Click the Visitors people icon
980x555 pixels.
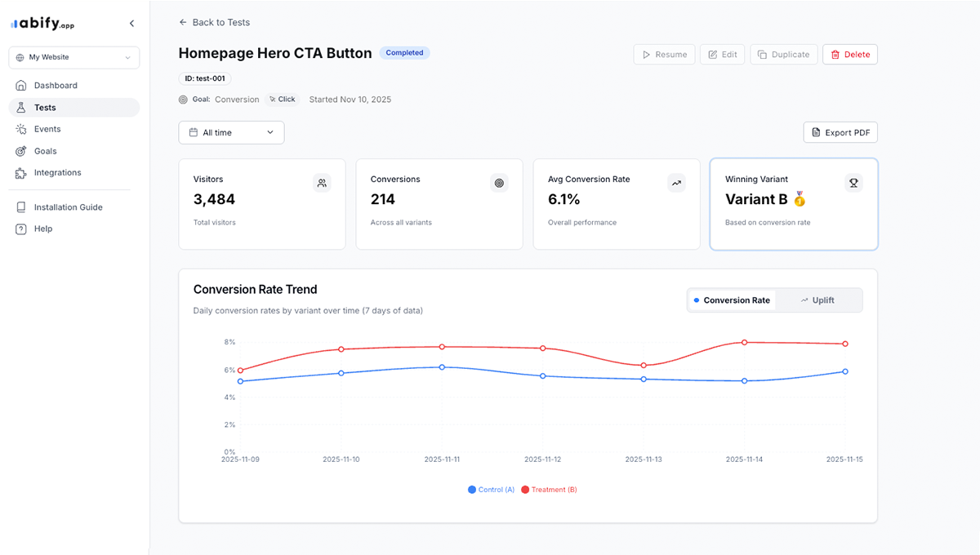coord(322,184)
